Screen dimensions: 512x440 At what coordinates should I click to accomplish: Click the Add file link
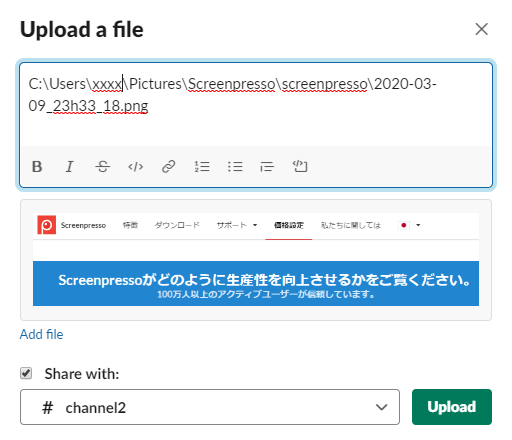[41, 334]
